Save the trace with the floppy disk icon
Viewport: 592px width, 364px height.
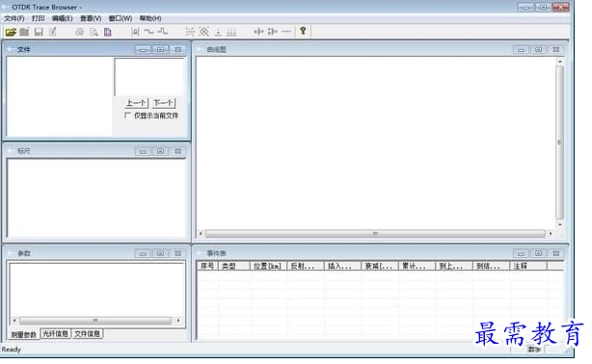click(39, 32)
